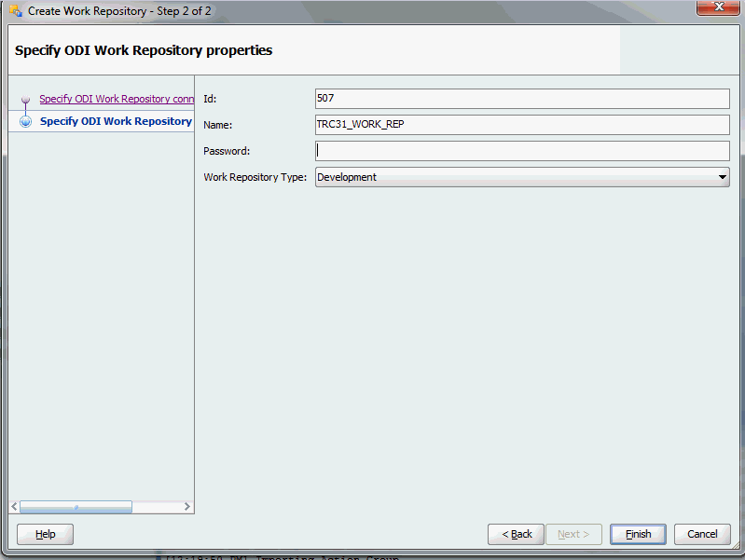Click the Id label
This screenshot has width=745, height=560.
point(210,99)
